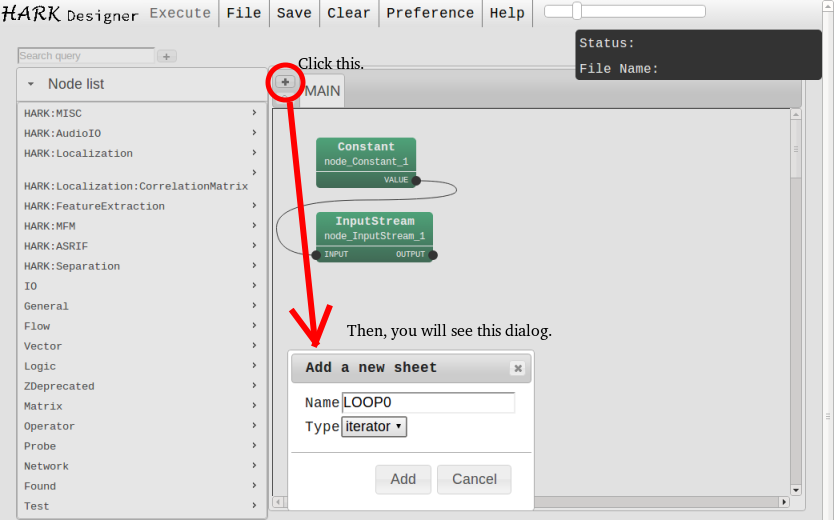Click the zoom slider handle in the top bar

coord(577,11)
